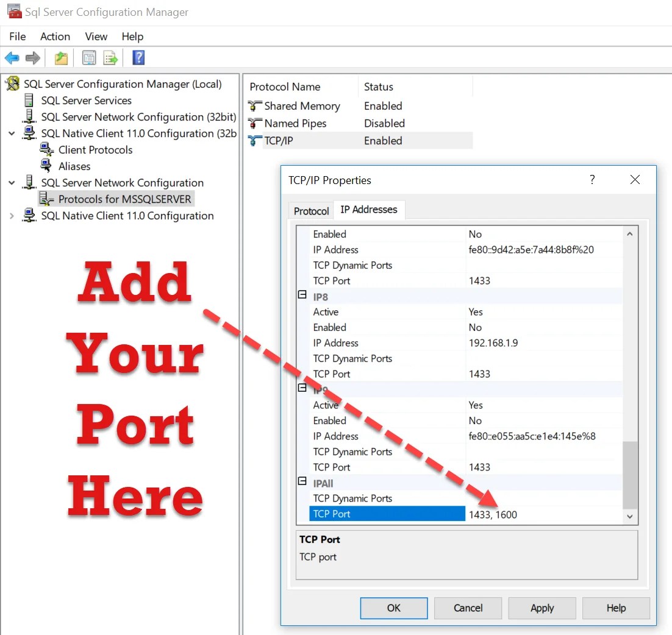Image resolution: width=672 pixels, height=635 pixels.
Task: Click the dialog's question mark help button
Action: (x=592, y=179)
